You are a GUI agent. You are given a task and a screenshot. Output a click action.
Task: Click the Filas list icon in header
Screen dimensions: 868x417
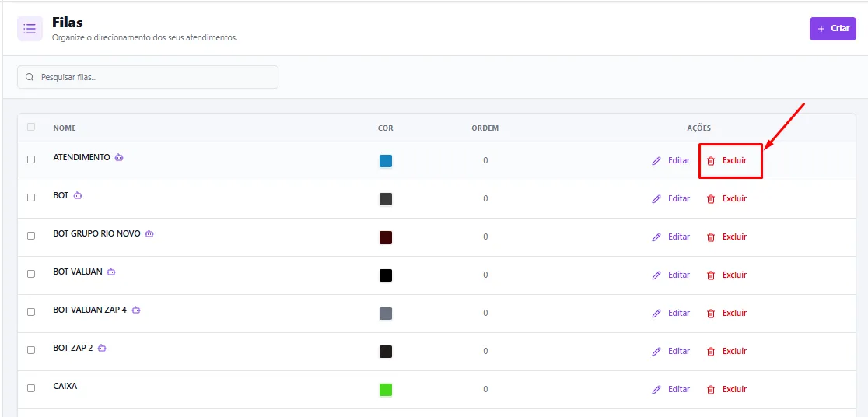pos(30,28)
